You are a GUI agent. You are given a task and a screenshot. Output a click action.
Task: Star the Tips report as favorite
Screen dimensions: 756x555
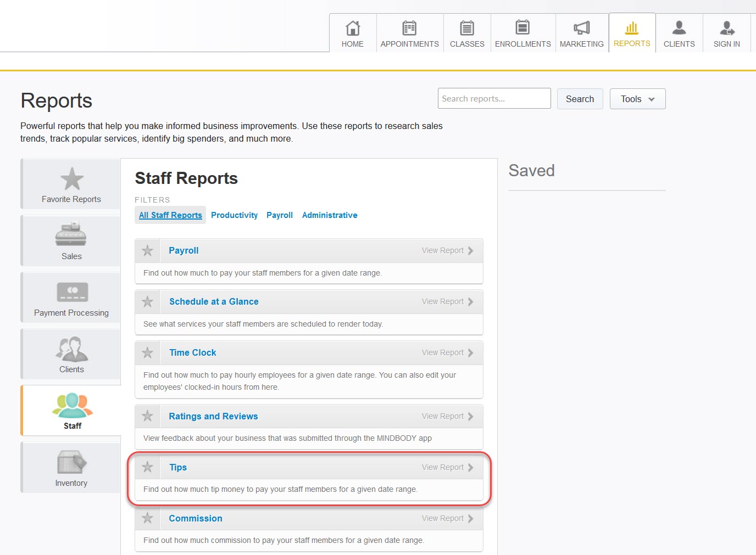click(147, 467)
